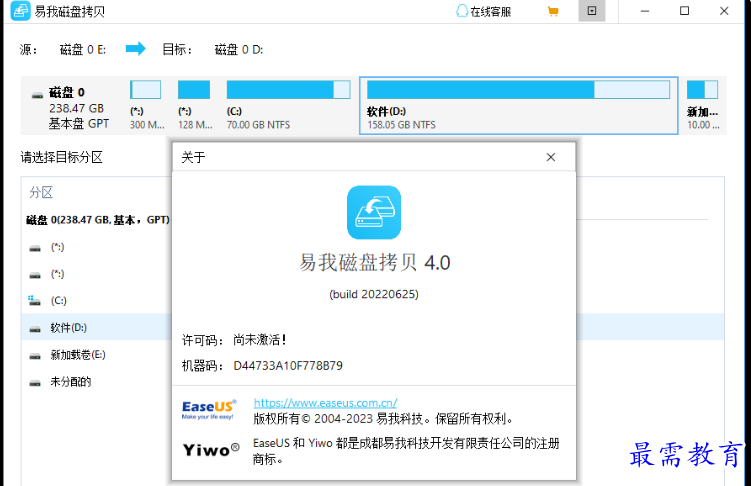The image size is (751, 486).
Task: Click the shopping cart purchase icon
Action: 553,11
